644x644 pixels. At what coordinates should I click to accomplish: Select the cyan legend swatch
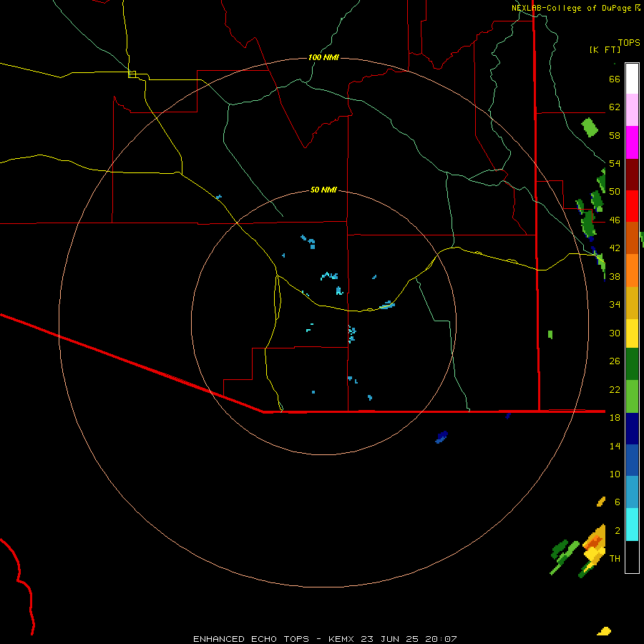pos(632,525)
